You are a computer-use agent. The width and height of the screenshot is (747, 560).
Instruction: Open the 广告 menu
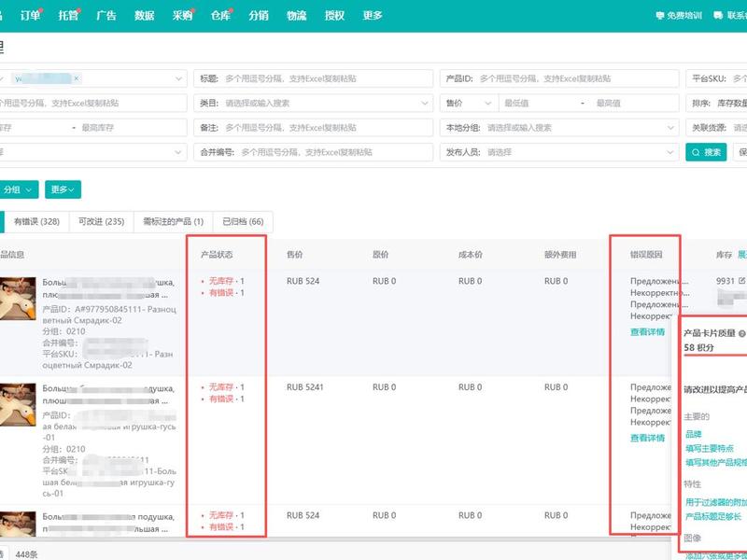tap(106, 15)
